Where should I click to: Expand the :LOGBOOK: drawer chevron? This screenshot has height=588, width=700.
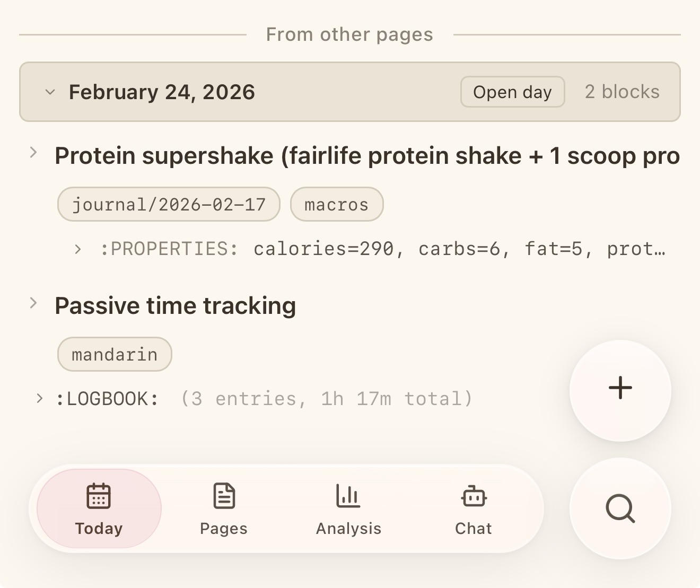coord(39,398)
